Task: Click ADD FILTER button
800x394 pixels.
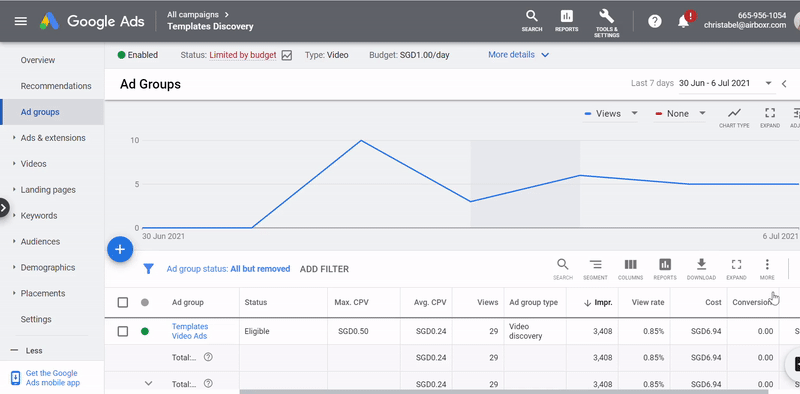Action: coord(324,269)
